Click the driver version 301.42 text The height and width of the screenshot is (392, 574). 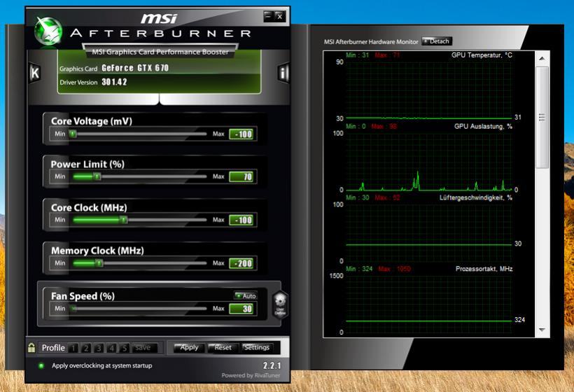[x=114, y=82]
